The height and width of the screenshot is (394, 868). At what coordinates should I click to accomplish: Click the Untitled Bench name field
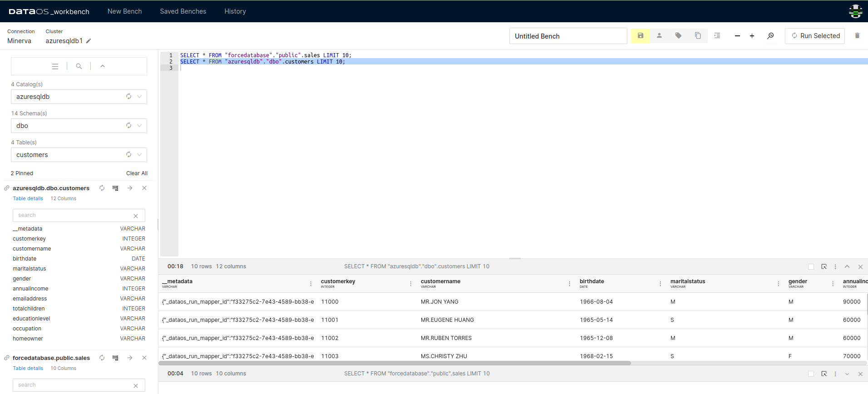coord(568,36)
